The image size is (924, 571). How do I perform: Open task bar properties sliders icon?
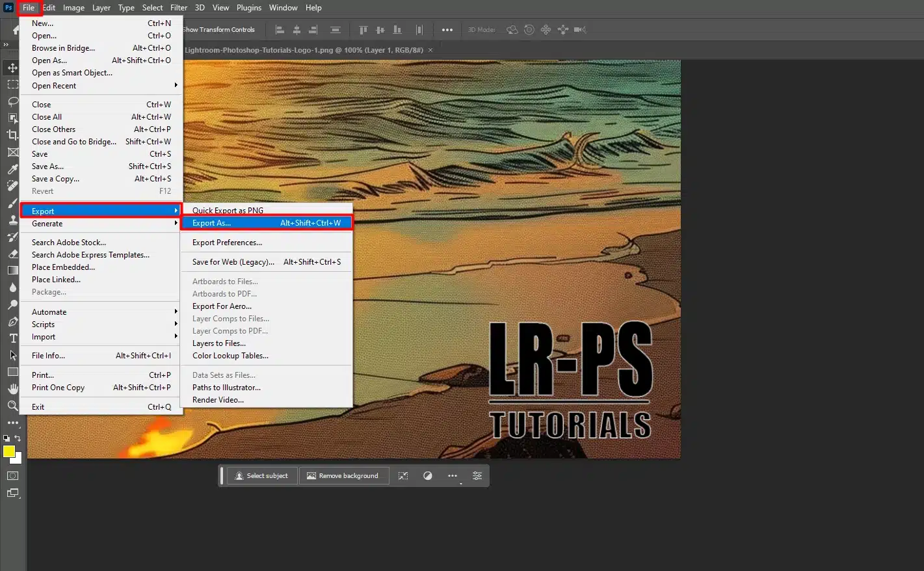pos(477,476)
